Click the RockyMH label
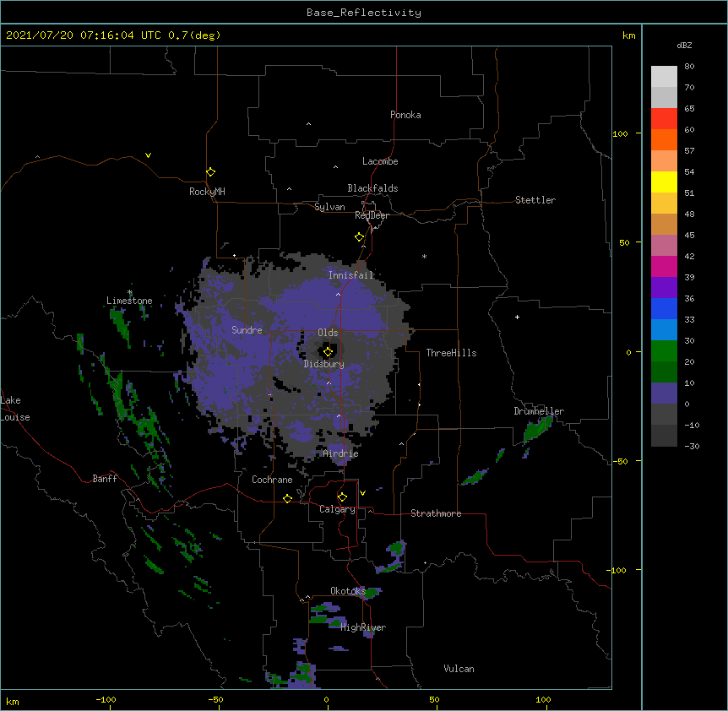Screen dimensions: 728x711 (207, 192)
